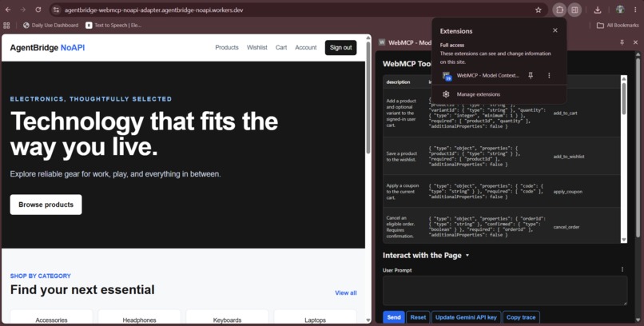Open the Text to Speech bookmark

click(x=113, y=26)
